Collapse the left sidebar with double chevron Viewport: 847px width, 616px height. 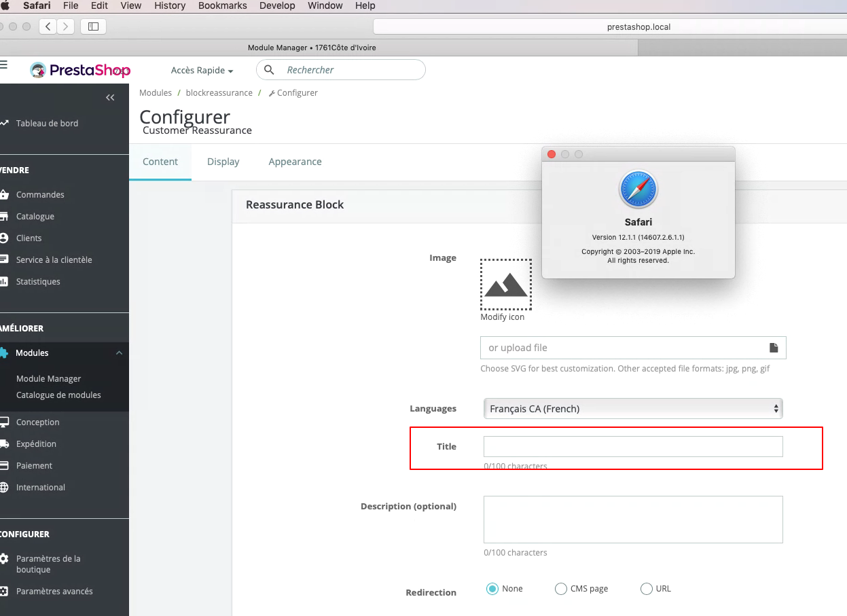click(110, 97)
